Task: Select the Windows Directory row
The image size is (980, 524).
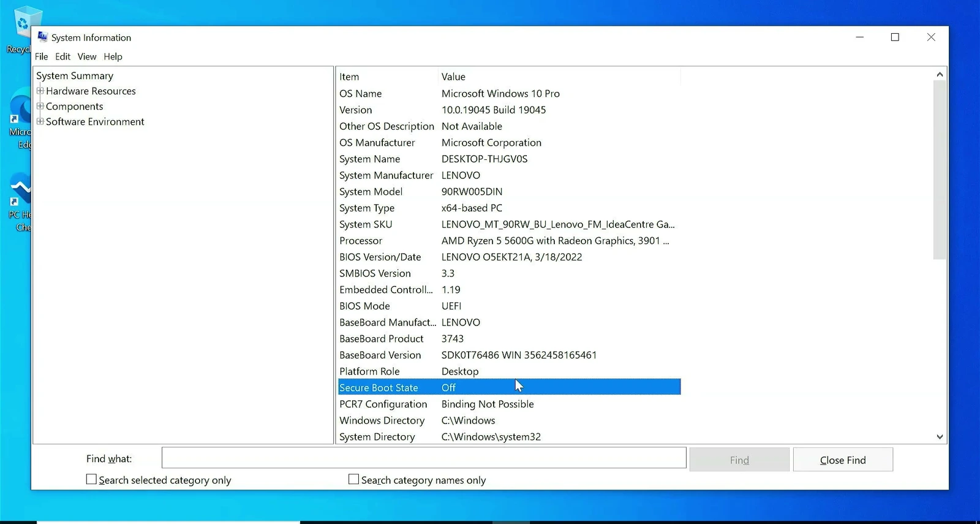Action: pos(510,420)
